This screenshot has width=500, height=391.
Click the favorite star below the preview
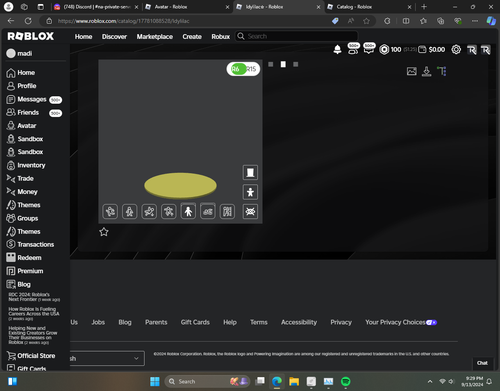point(104,232)
